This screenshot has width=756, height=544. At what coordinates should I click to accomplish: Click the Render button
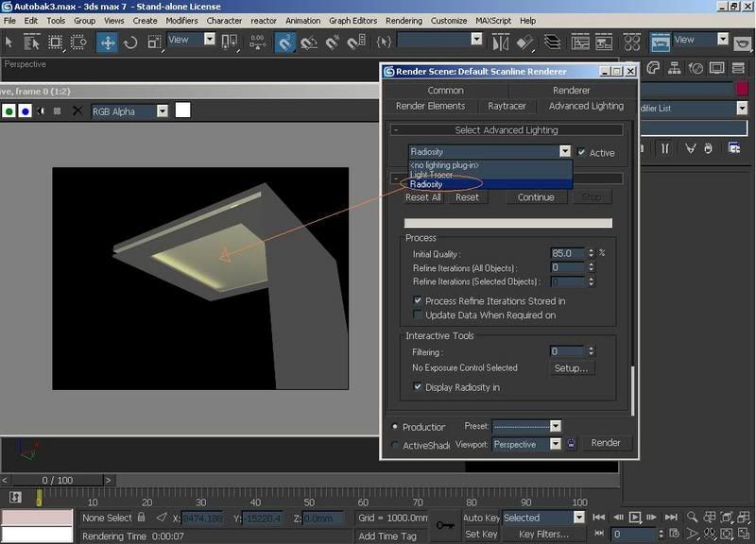[x=606, y=443]
